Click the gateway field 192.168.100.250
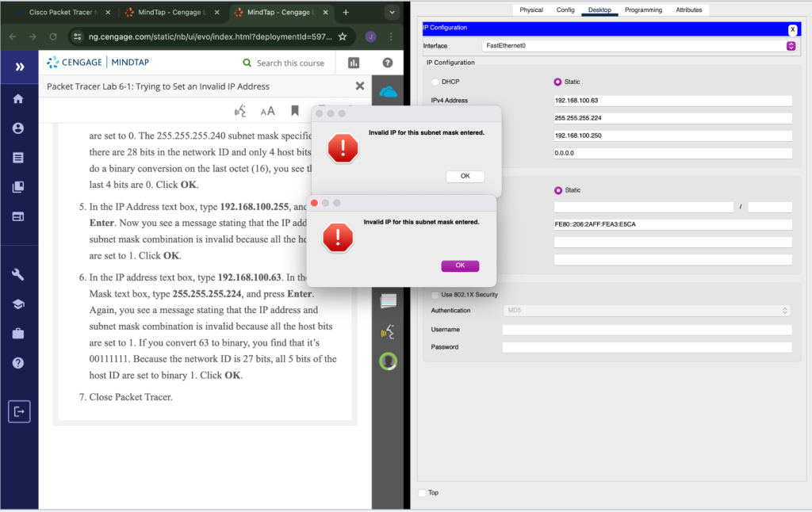This screenshot has width=812, height=512. coord(672,136)
